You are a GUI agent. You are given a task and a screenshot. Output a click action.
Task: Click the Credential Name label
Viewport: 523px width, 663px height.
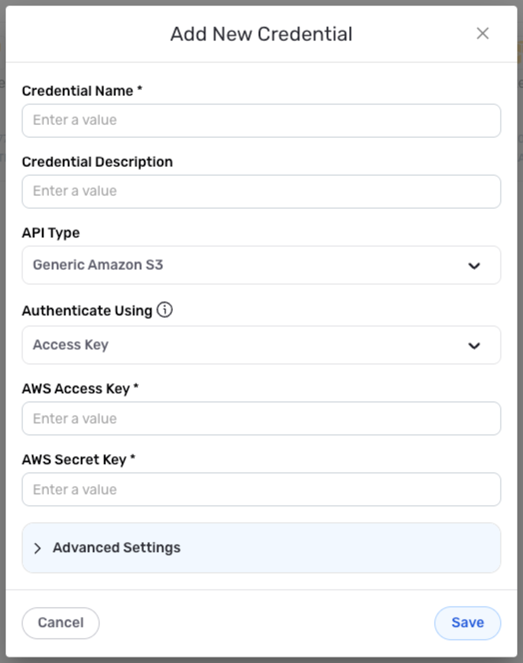coord(82,91)
